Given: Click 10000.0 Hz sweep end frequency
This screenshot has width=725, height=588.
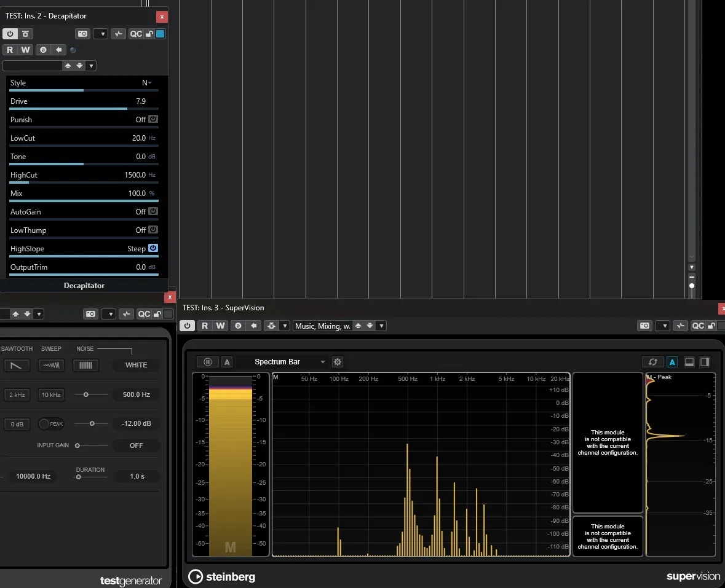Looking at the screenshot, I should [x=33, y=476].
